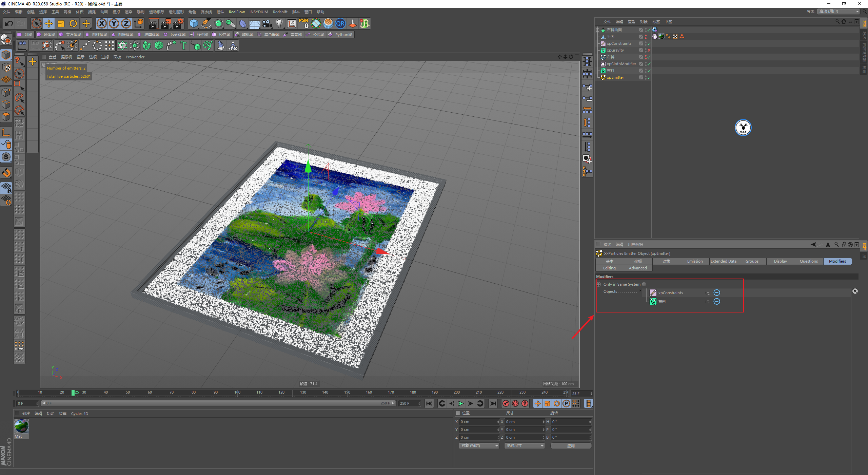868x475 pixels.
Task: Click the object picker arrow for Objects list
Action: point(855,291)
